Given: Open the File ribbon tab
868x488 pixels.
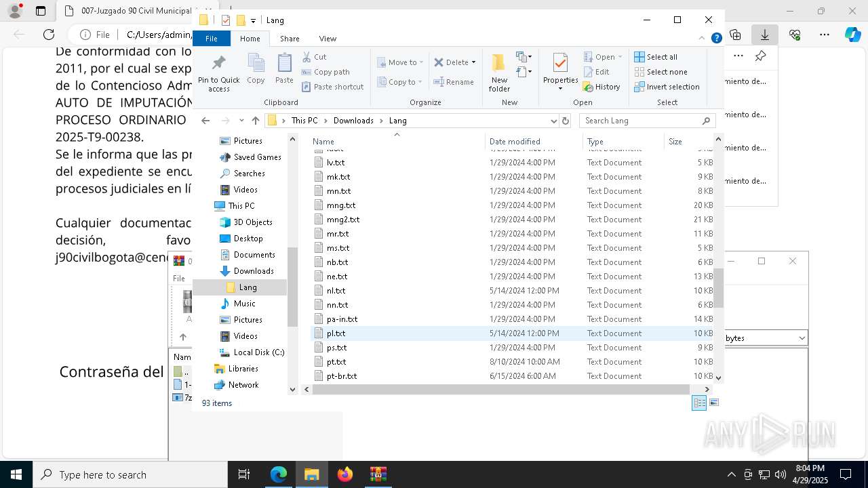Looking at the screenshot, I should tap(212, 39).
